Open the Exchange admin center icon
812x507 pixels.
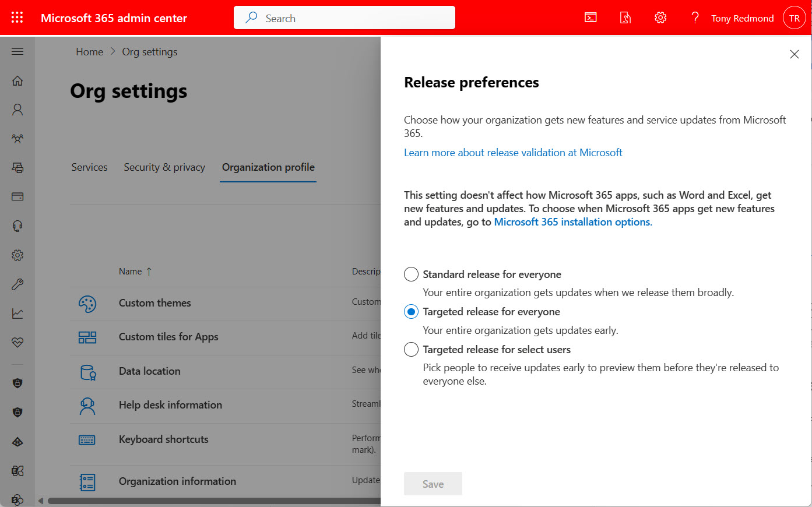pos(17,471)
